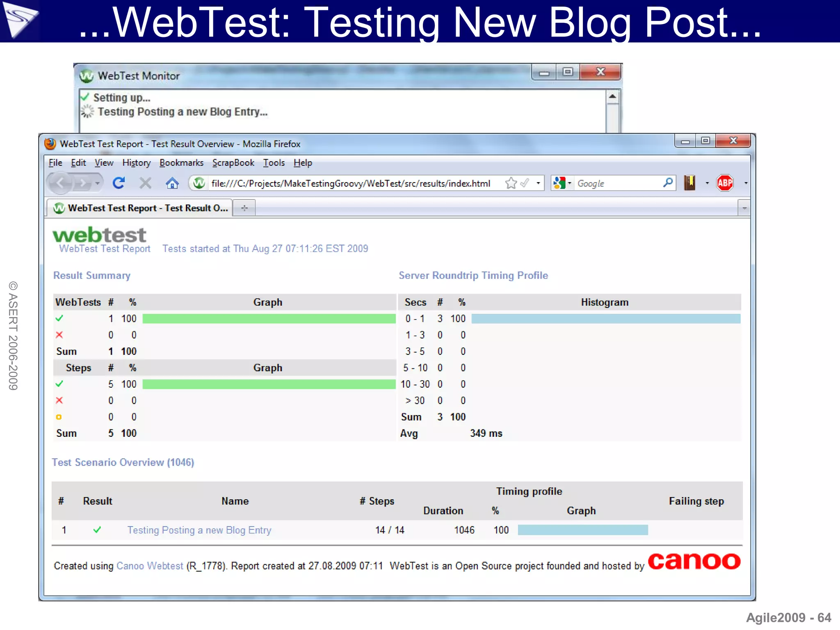The width and height of the screenshot is (840, 630).
Task: Click the green Steps 100% graph bar
Action: 269,384
